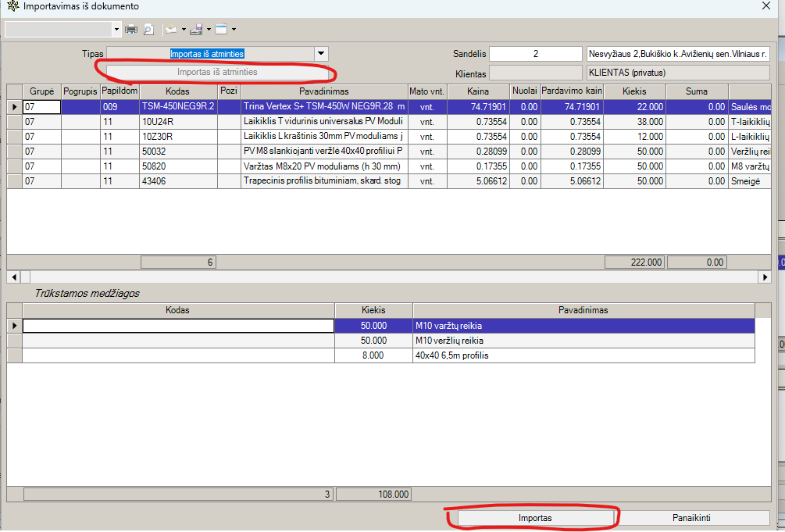Click the save/export diskette icon
This screenshot has height=532, width=785.
(195, 30)
